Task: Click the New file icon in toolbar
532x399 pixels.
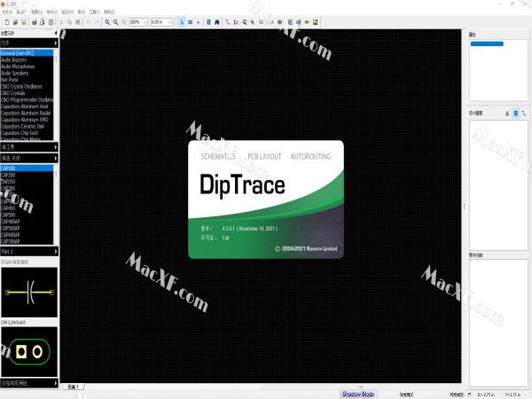Action: tap(7, 22)
